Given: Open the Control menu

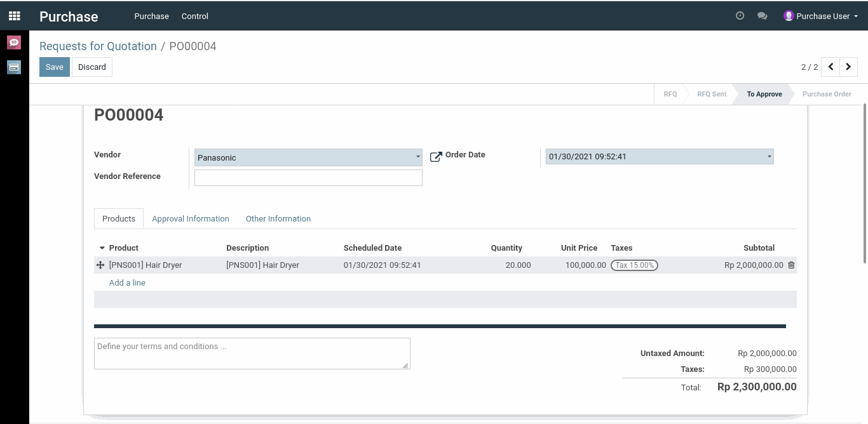Looking at the screenshot, I should tap(194, 16).
